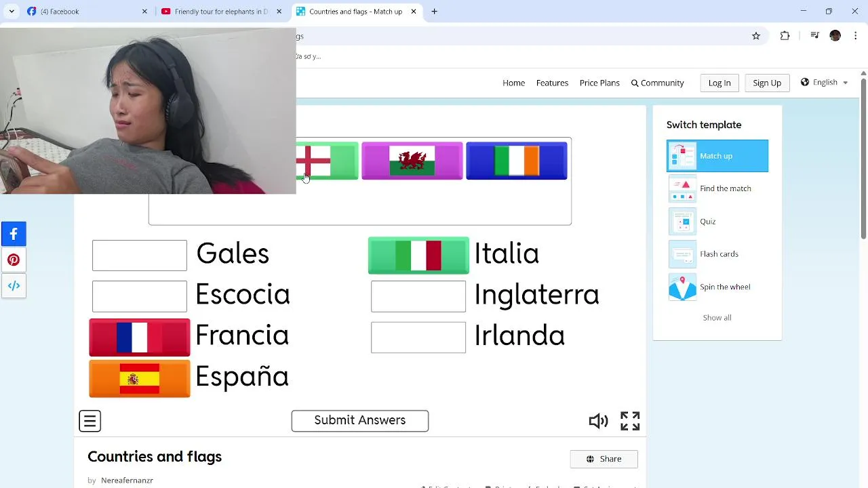The height and width of the screenshot is (488, 868).
Task: Click the Sign Up button
Action: [x=767, y=83]
